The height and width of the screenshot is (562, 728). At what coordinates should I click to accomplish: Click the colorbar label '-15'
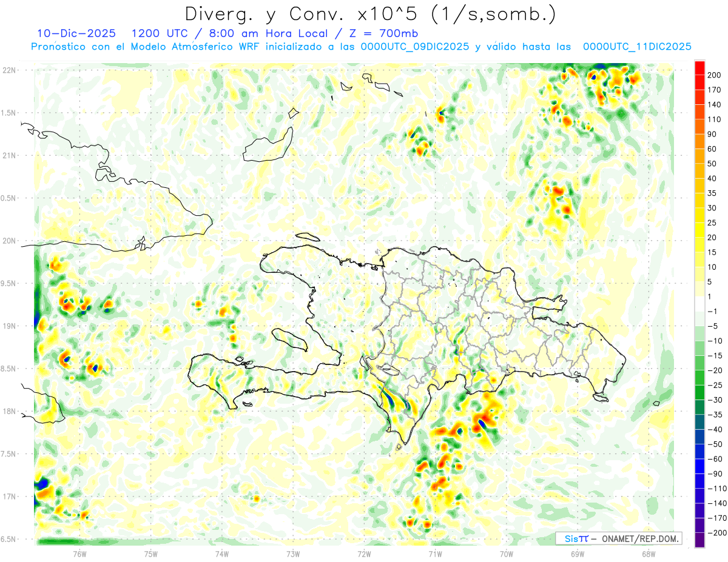point(715,355)
